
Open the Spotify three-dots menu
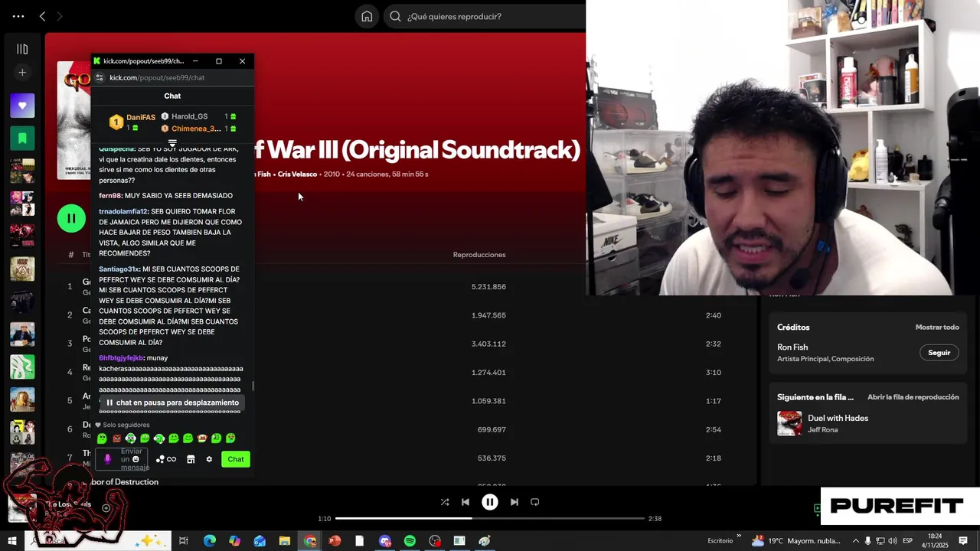point(18,16)
